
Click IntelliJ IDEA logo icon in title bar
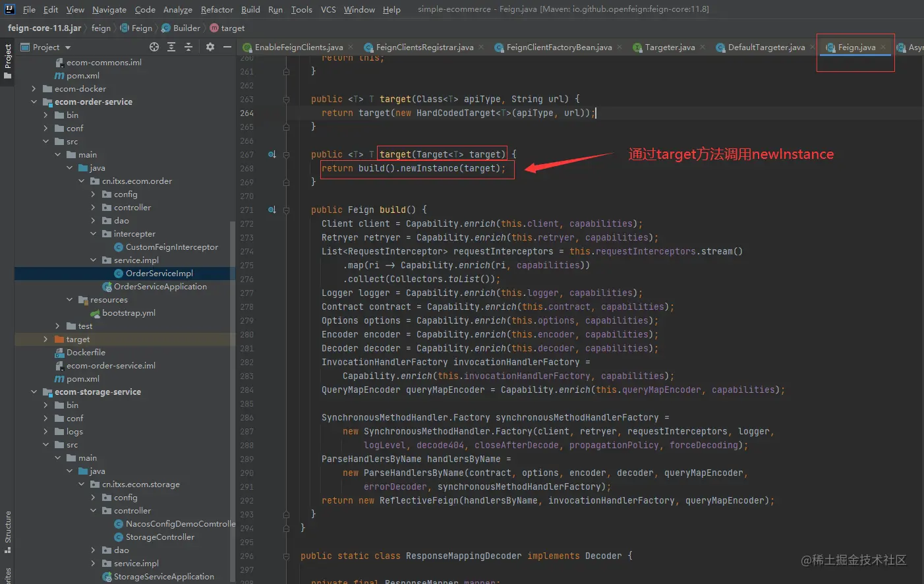click(x=9, y=9)
